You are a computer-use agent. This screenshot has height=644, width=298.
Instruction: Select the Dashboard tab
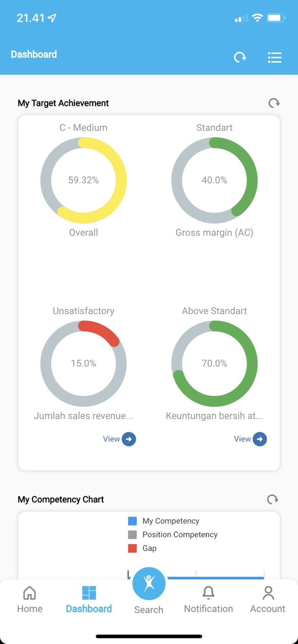[89, 599]
